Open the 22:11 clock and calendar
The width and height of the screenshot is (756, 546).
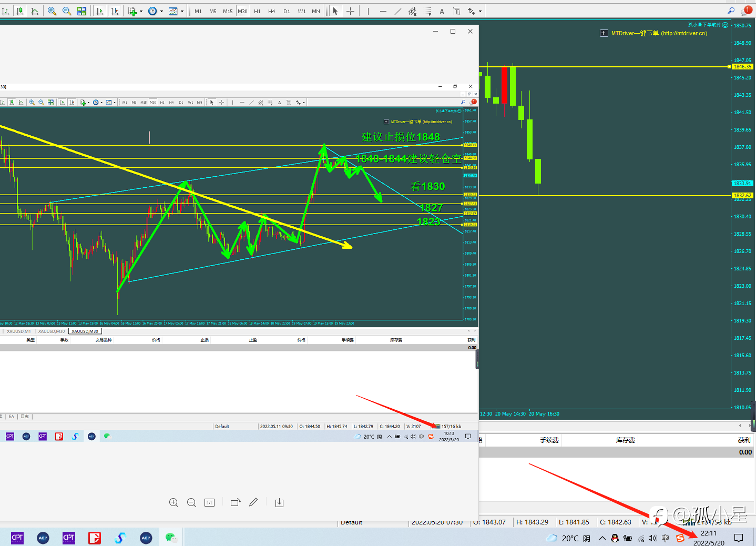[709, 538]
